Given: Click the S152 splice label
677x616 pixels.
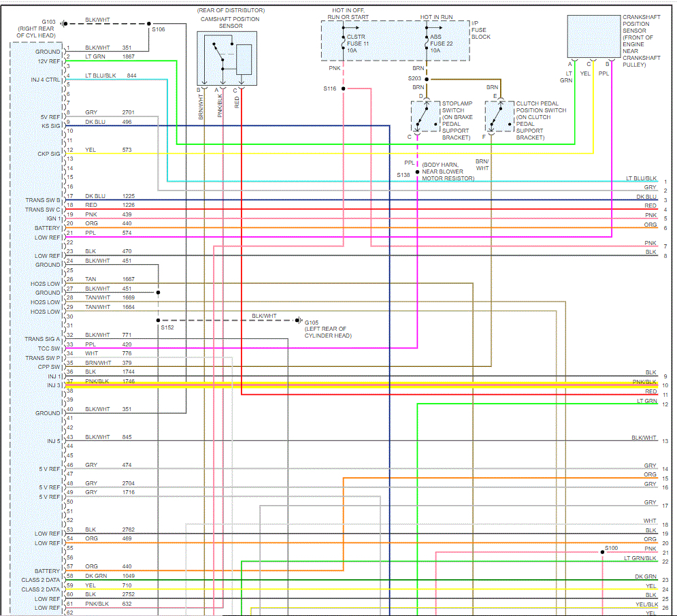Looking at the screenshot, I should coord(167,327).
